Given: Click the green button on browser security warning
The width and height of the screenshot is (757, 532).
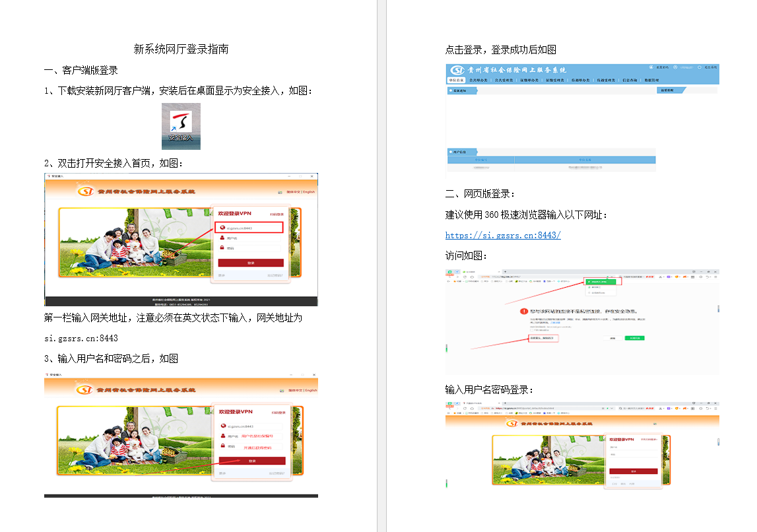Looking at the screenshot, I should click(x=634, y=338).
